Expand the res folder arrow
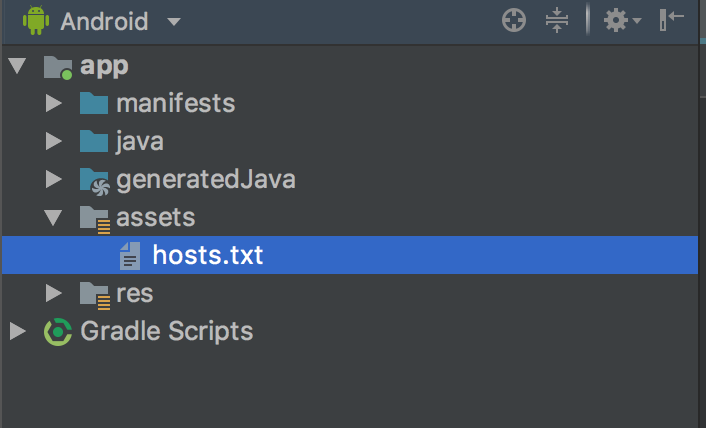 coord(54,293)
